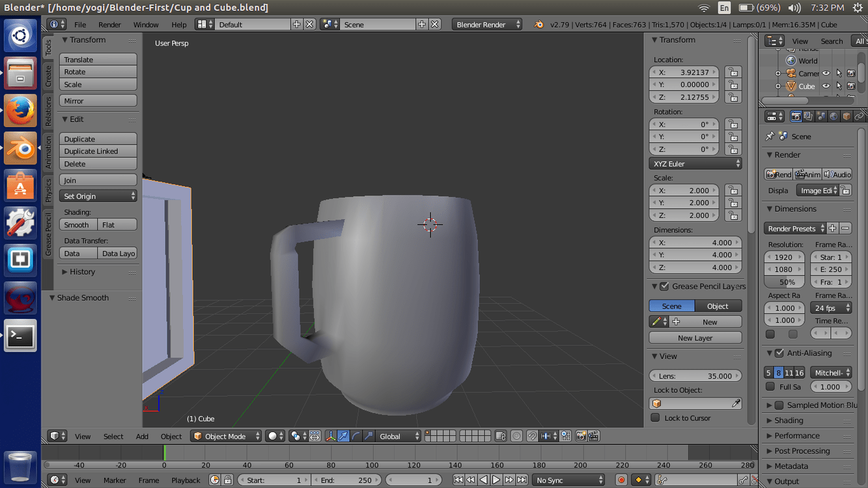Enable the Lock to Cursor checkbox
The width and height of the screenshot is (868, 488).
[656, 418]
